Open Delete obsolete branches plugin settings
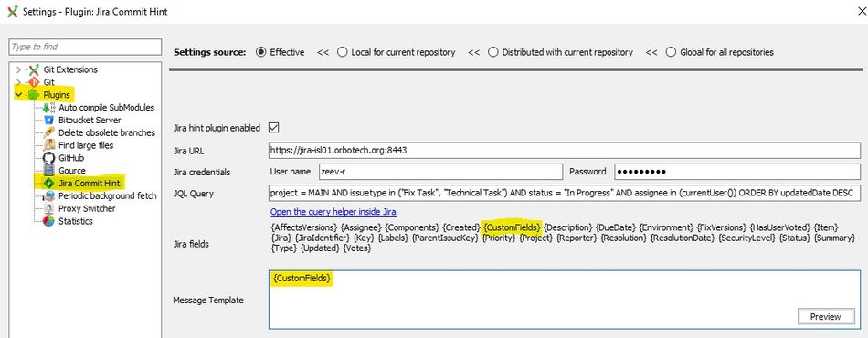 pos(107,132)
